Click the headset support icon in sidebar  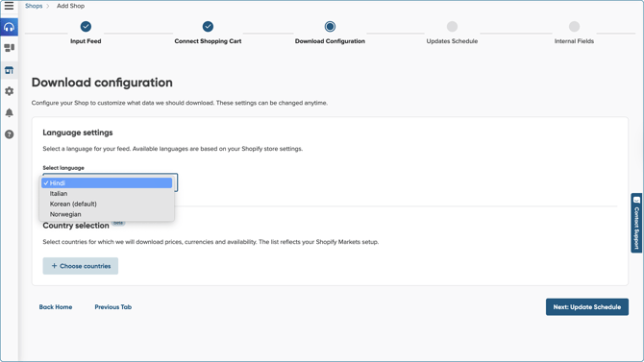9,27
